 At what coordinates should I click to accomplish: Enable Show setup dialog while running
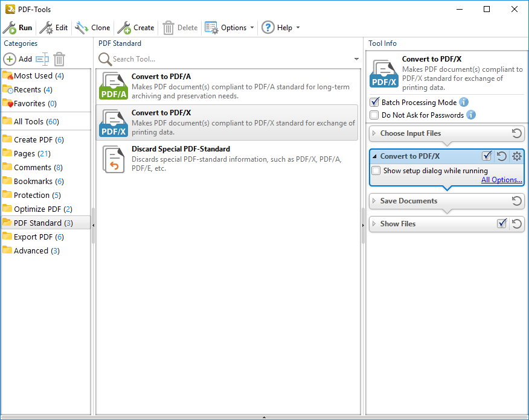tap(376, 171)
